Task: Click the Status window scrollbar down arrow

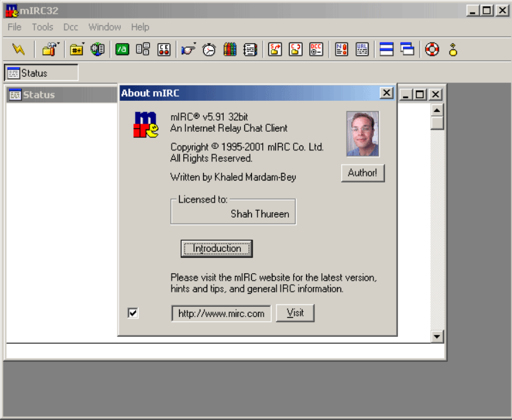Action: (x=437, y=336)
